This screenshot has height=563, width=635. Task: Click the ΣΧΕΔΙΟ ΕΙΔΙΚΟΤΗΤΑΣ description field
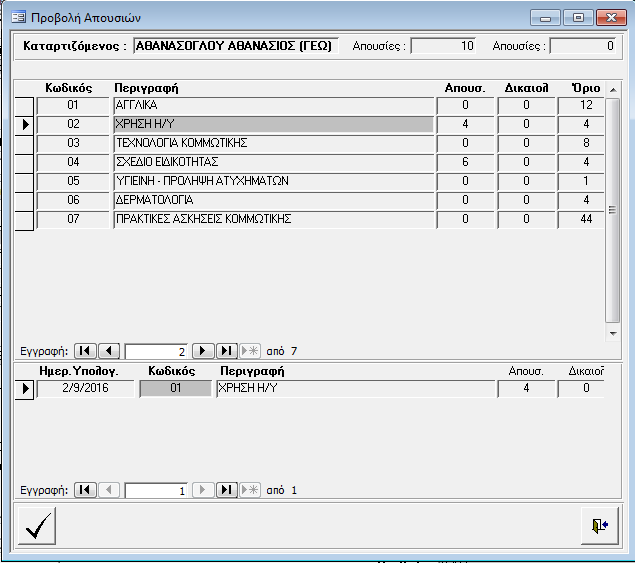coord(274,162)
